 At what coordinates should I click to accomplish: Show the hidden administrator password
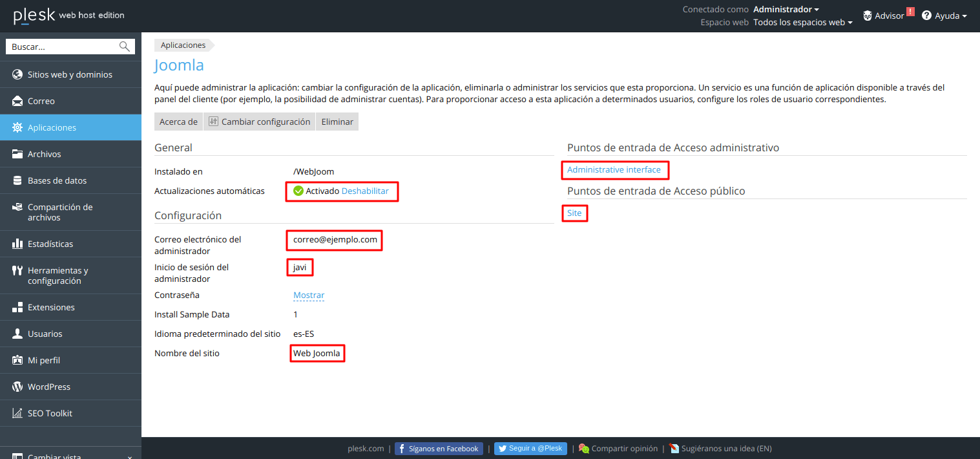pos(308,295)
